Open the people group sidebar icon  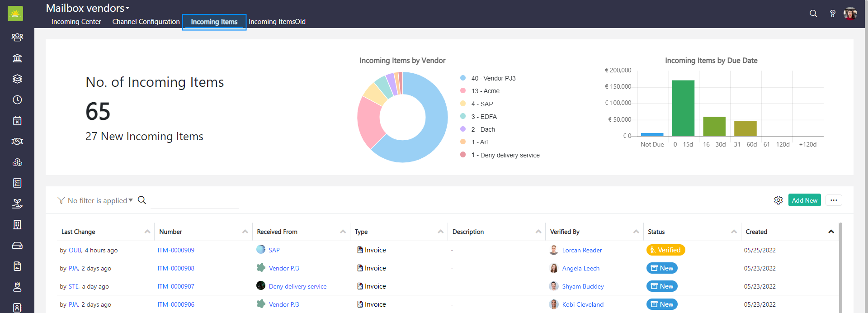tap(17, 37)
